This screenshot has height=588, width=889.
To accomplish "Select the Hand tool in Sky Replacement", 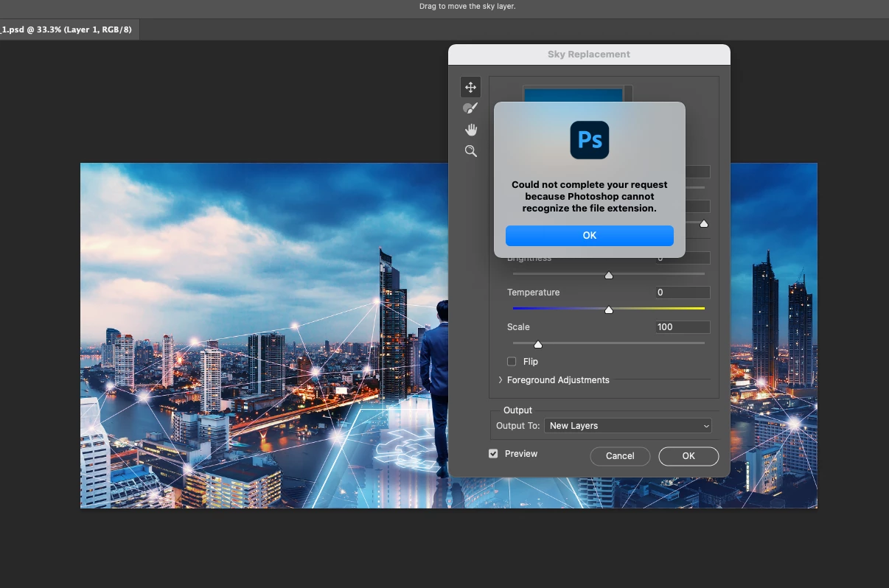I will pyautogui.click(x=470, y=130).
